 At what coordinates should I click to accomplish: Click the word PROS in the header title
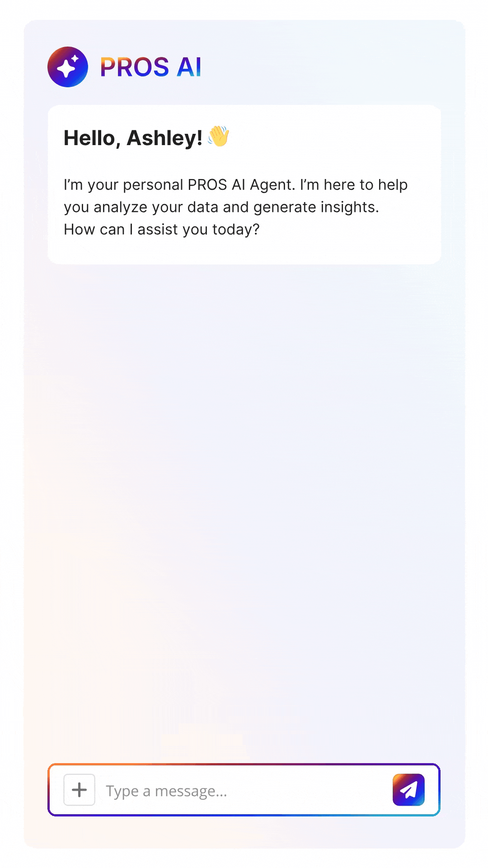134,67
